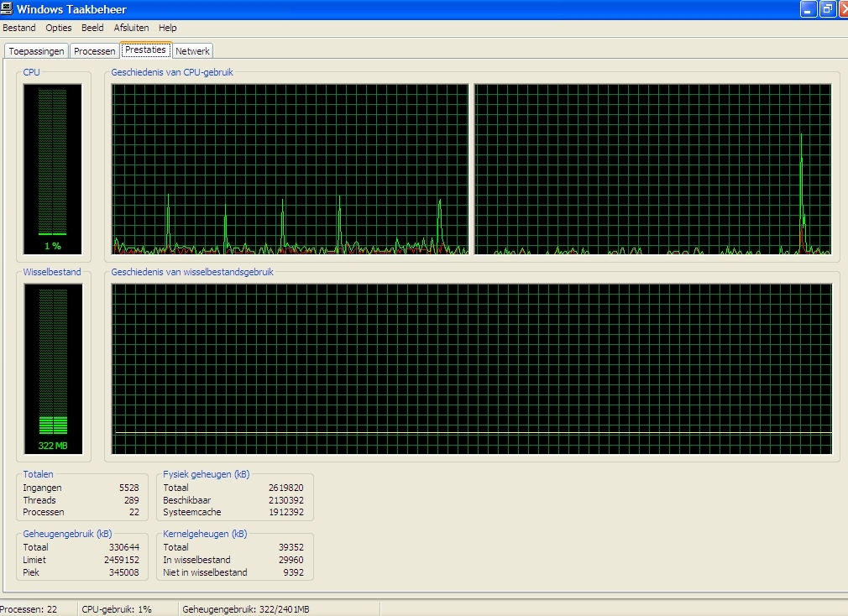848x616 pixels.
Task: Click the Totalen group heading
Action: [x=38, y=474]
